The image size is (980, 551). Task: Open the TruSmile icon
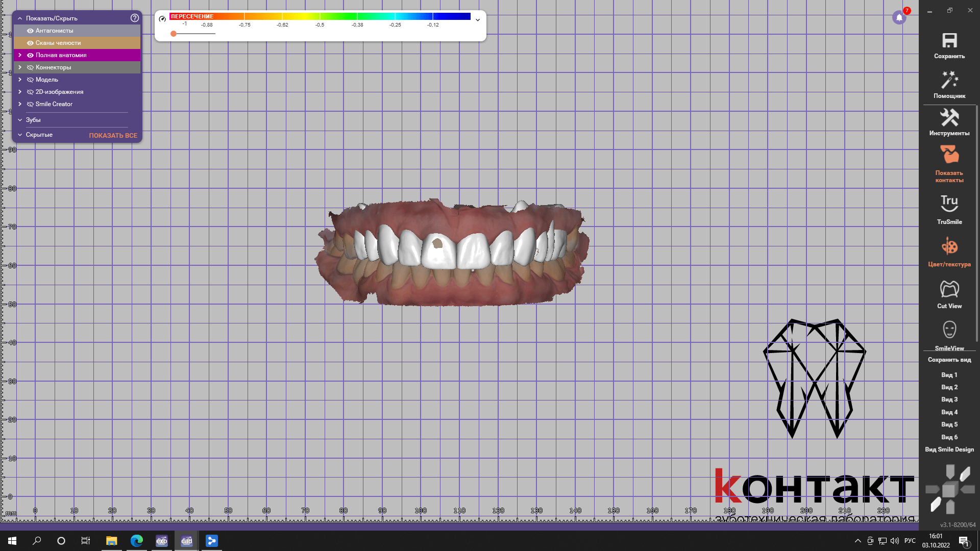coord(949,203)
